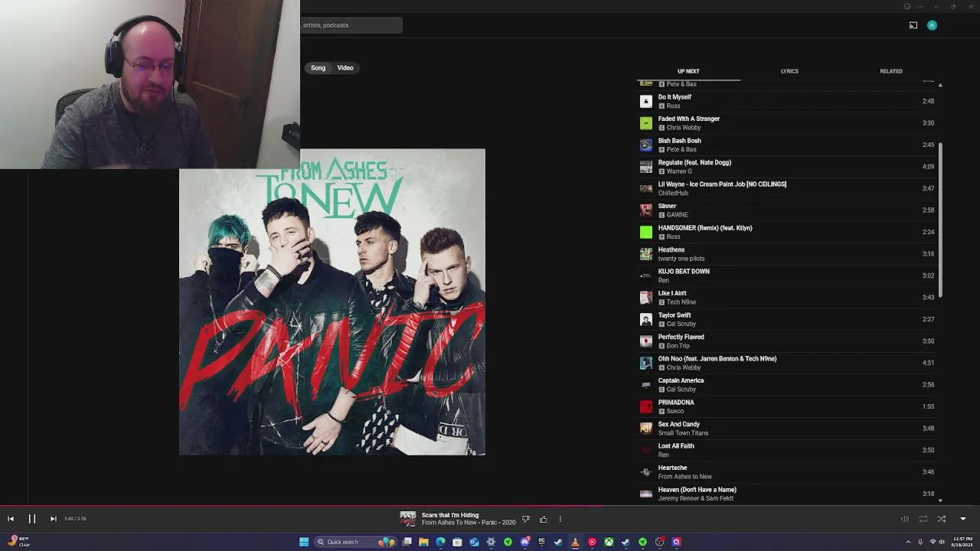Click the cast to device icon
The width and height of the screenshot is (980, 551).
(x=913, y=25)
